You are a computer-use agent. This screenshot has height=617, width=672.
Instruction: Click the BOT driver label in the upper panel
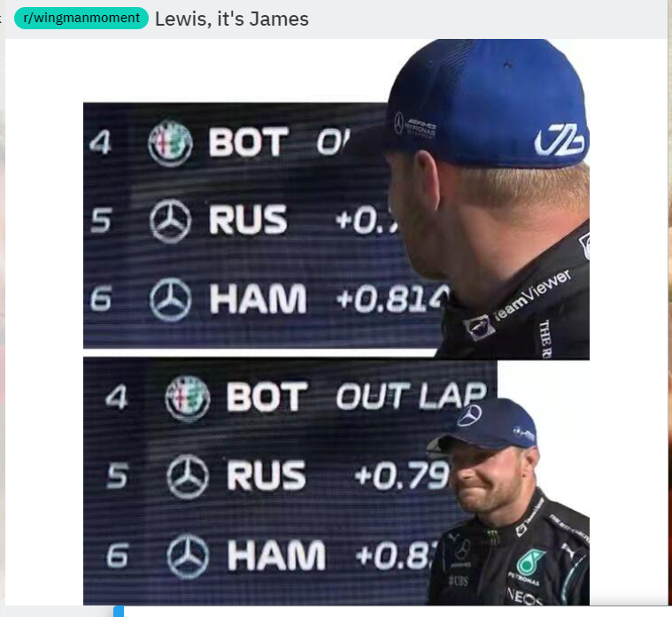248,142
